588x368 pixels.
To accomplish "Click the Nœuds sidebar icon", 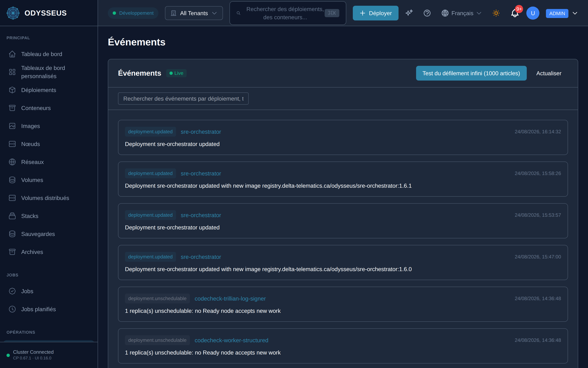I will tap(12, 144).
